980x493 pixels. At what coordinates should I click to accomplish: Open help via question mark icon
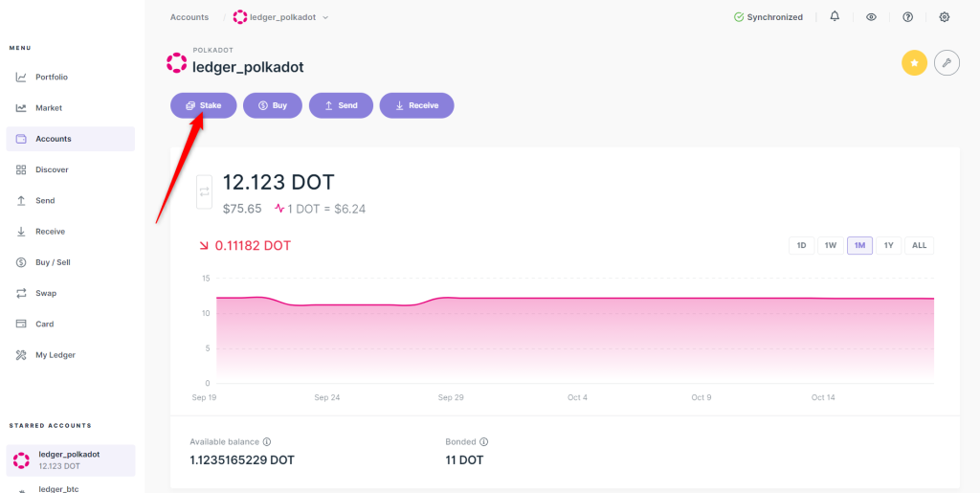point(908,17)
